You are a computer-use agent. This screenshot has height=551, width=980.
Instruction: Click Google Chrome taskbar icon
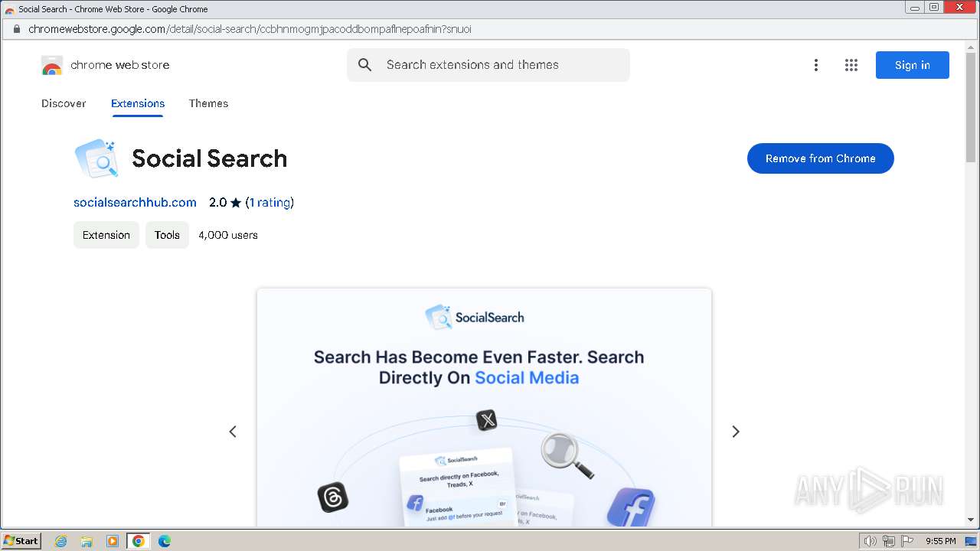point(139,541)
